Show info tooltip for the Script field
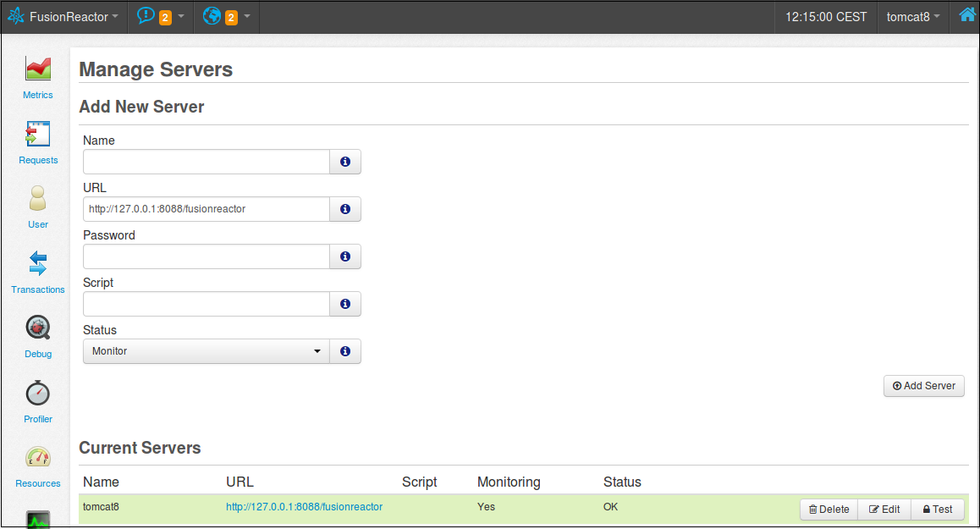The image size is (980, 529). pos(345,304)
